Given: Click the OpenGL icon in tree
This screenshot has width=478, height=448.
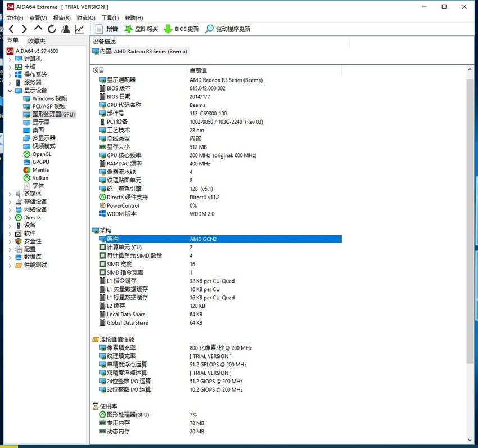Looking at the screenshot, I should (27, 154).
